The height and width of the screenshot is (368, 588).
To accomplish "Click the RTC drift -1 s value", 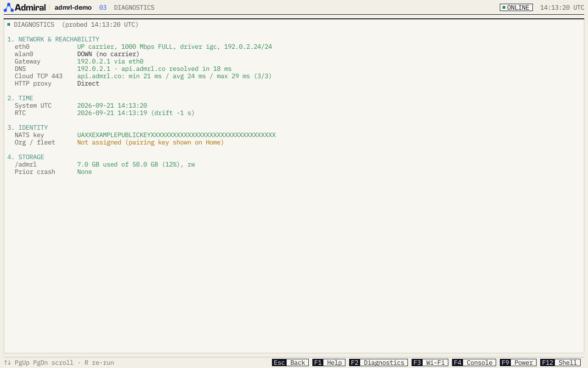I will [x=136, y=113].
